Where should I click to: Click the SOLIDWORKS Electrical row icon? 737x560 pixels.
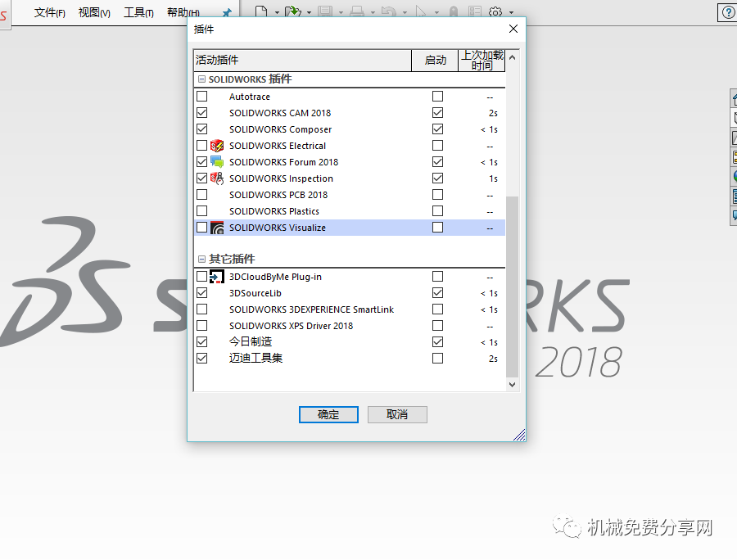(217, 146)
